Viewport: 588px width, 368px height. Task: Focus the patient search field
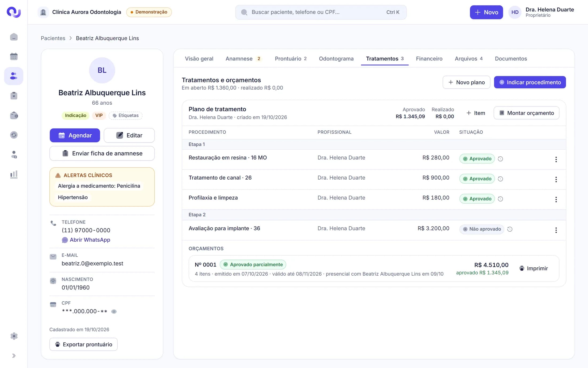pos(321,12)
